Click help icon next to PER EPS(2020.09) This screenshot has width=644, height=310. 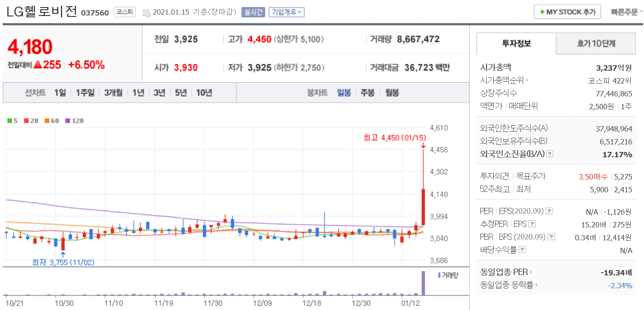pos(550,211)
